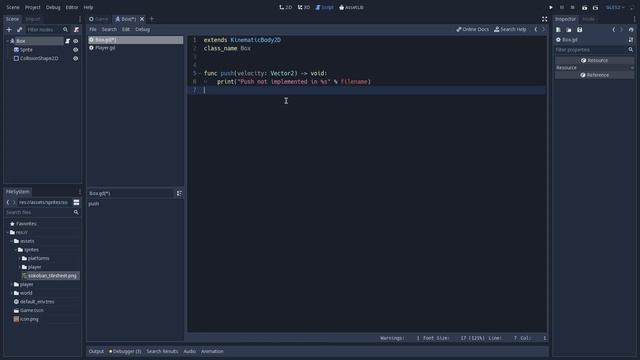Add a new scene tab
The image size is (640, 360).
[152, 19]
